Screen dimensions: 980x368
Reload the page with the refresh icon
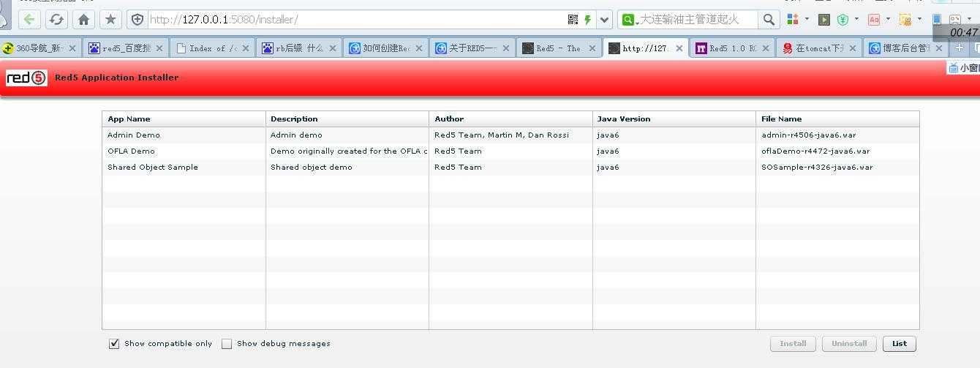coord(56,20)
